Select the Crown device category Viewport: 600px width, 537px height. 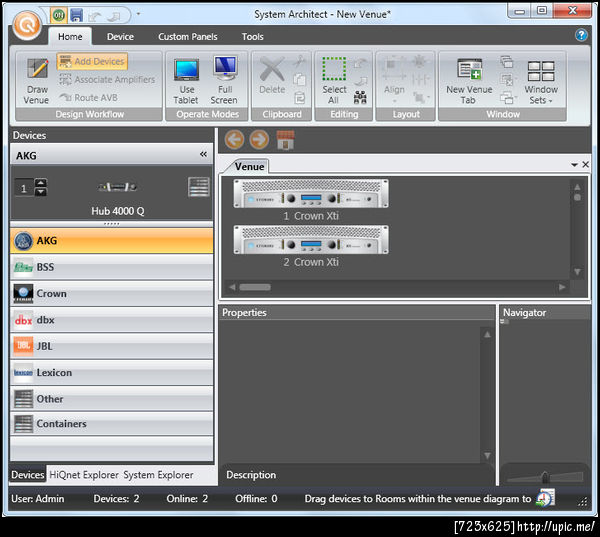point(111,294)
